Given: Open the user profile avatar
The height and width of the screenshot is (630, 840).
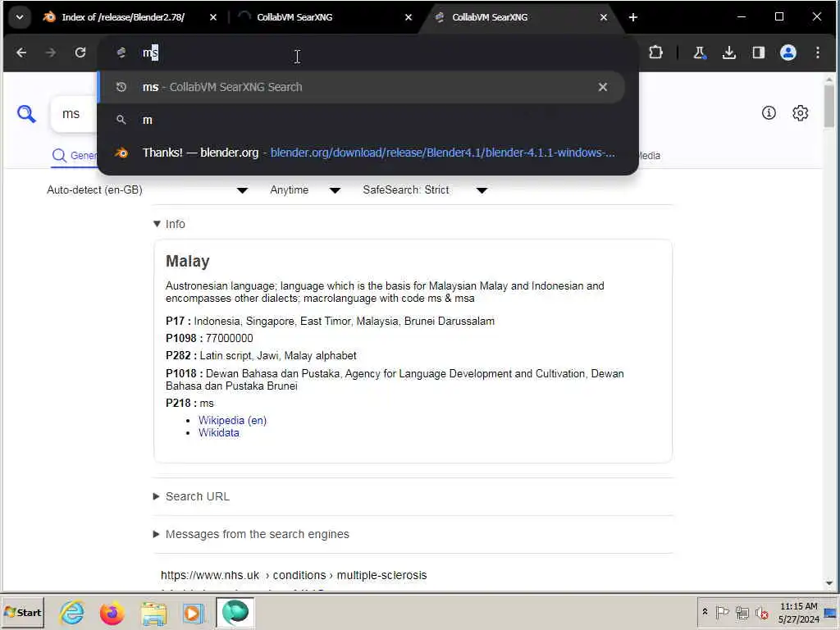Looking at the screenshot, I should point(788,52).
